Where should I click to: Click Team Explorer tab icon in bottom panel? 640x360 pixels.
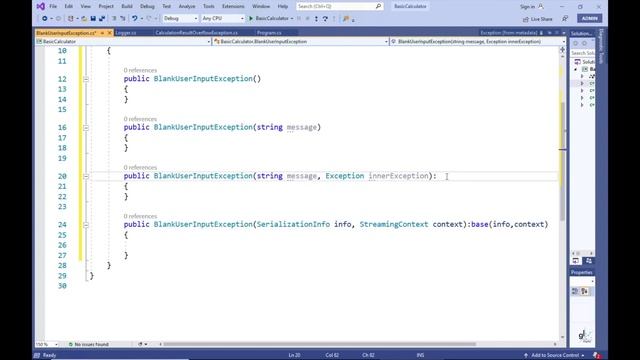589,261
